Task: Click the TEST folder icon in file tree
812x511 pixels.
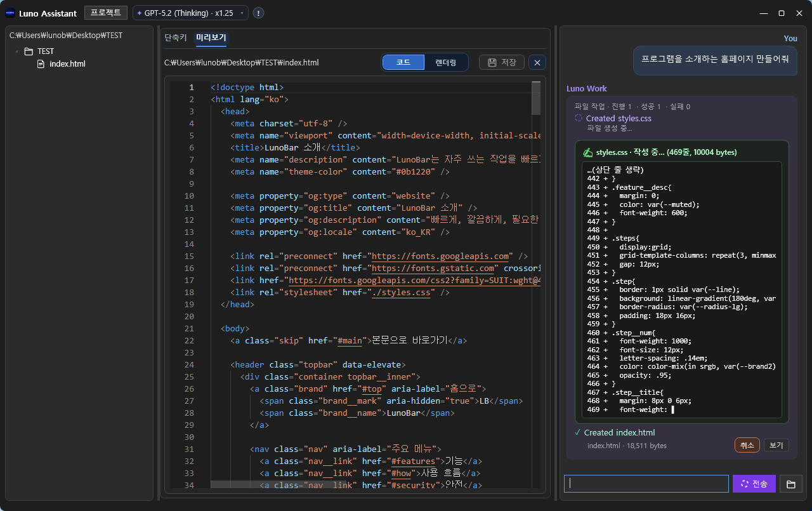Action: [x=29, y=51]
